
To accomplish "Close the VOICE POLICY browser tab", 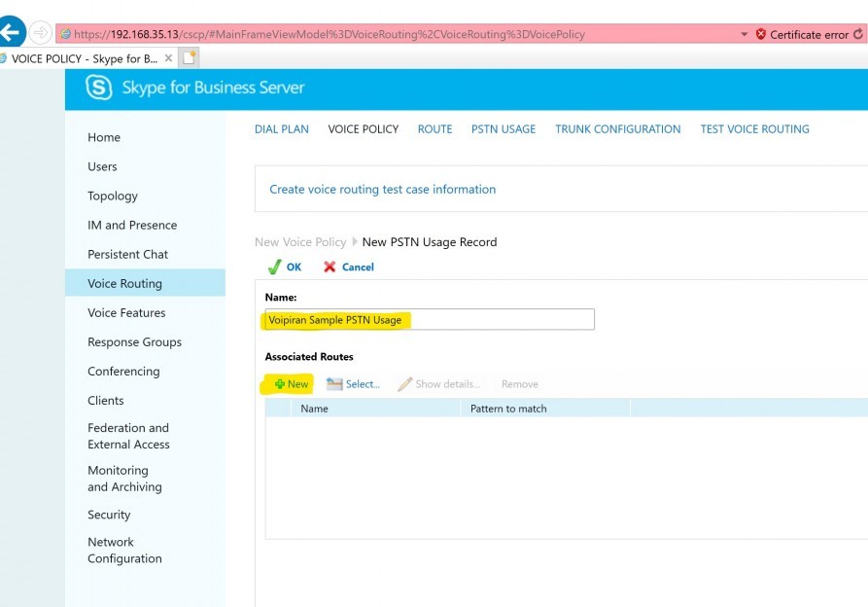I will [x=168, y=57].
